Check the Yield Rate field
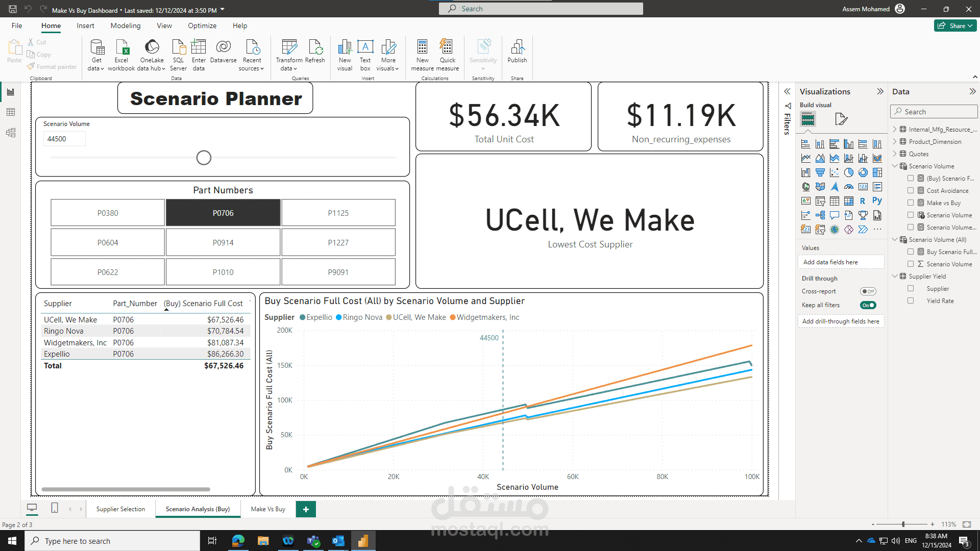 [x=911, y=300]
